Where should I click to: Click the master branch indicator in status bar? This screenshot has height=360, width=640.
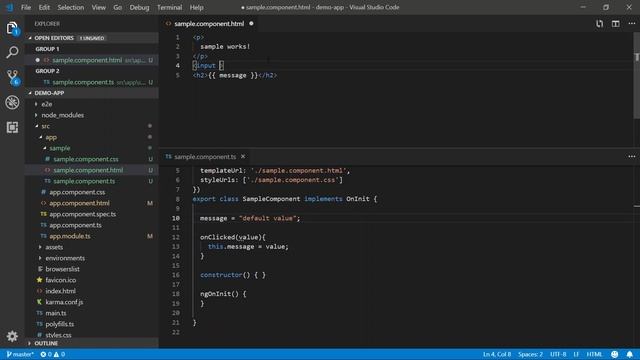coord(20,354)
